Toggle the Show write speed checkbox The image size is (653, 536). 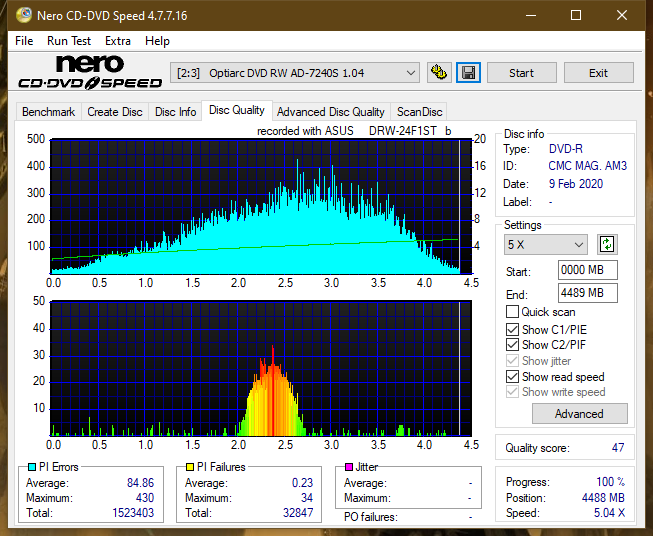point(512,392)
